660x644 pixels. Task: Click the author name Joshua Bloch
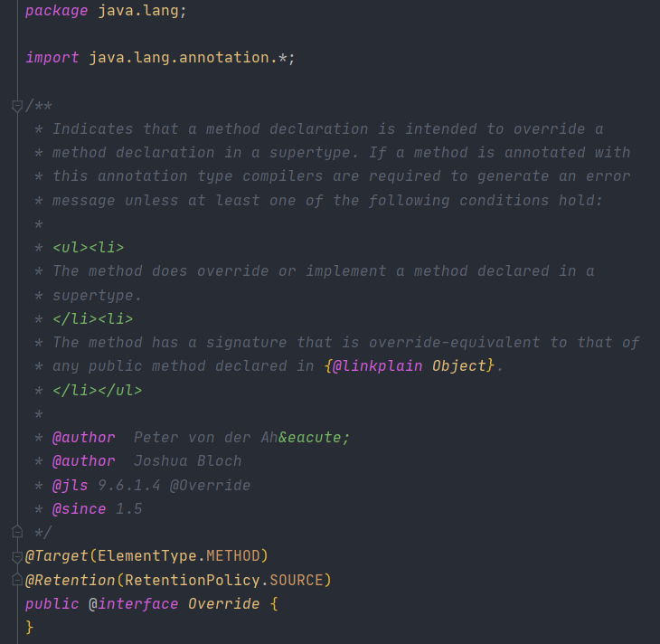tap(188, 461)
